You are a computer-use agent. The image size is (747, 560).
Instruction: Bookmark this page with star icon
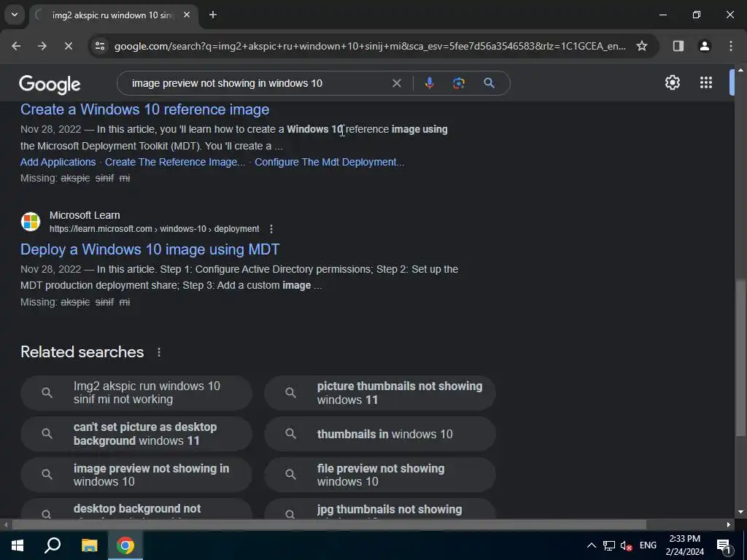point(642,46)
